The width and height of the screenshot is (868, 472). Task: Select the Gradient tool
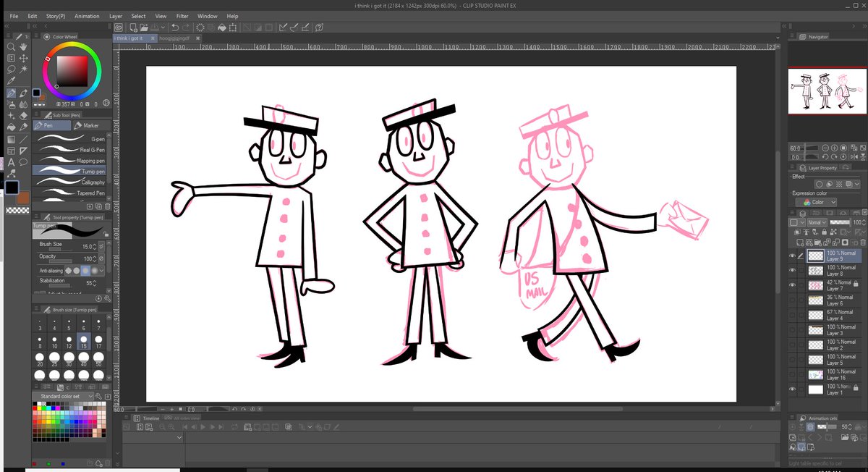11,139
